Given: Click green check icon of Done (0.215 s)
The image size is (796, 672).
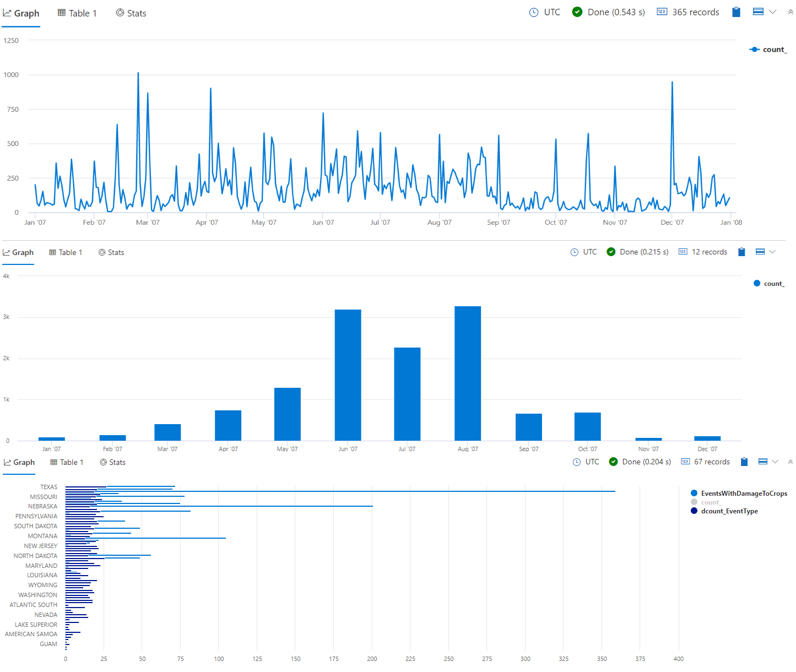Looking at the screenshot, I should point(611,252).
